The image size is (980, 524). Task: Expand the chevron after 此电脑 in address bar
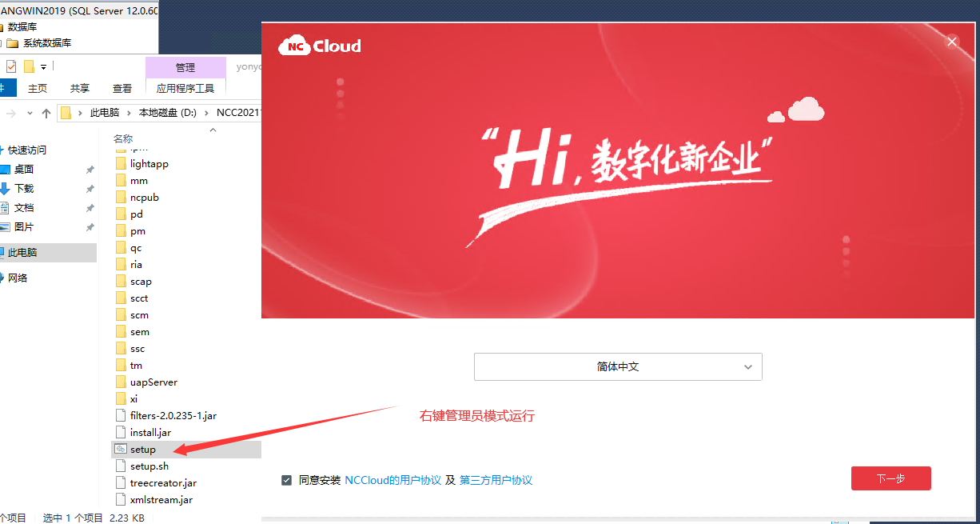tap(129, 113)
